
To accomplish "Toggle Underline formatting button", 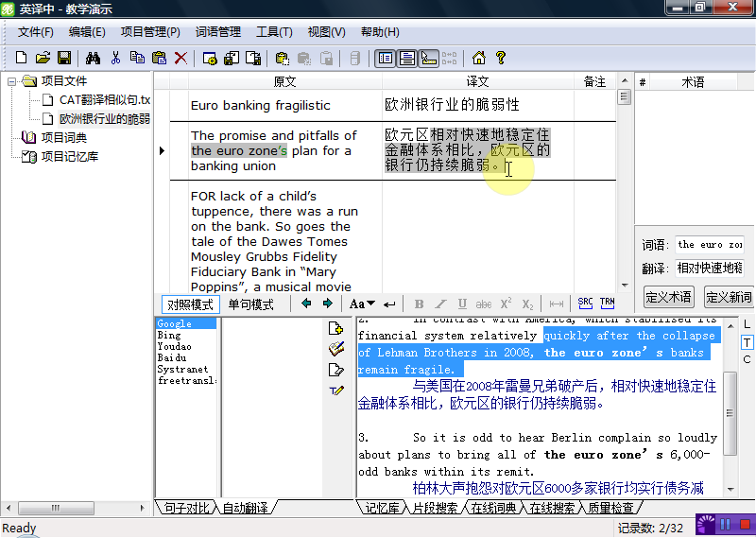I will 462,304.
